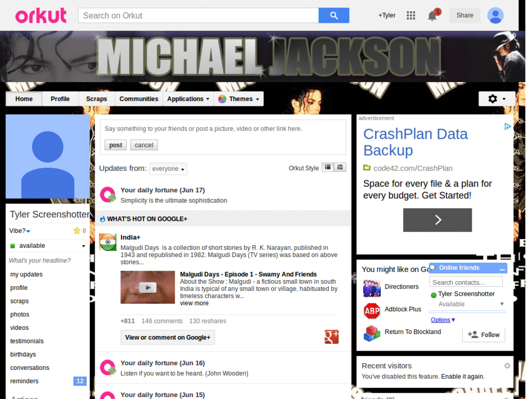Click the CrashPlan Data Backup ad title
The height and width of the screenshot is (399, 532).
(415, 142)
